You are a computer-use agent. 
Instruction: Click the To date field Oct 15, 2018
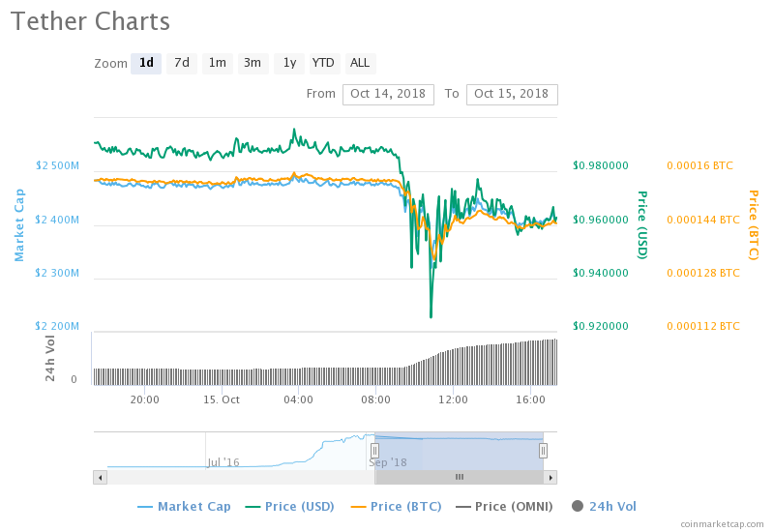pos(512,94)
